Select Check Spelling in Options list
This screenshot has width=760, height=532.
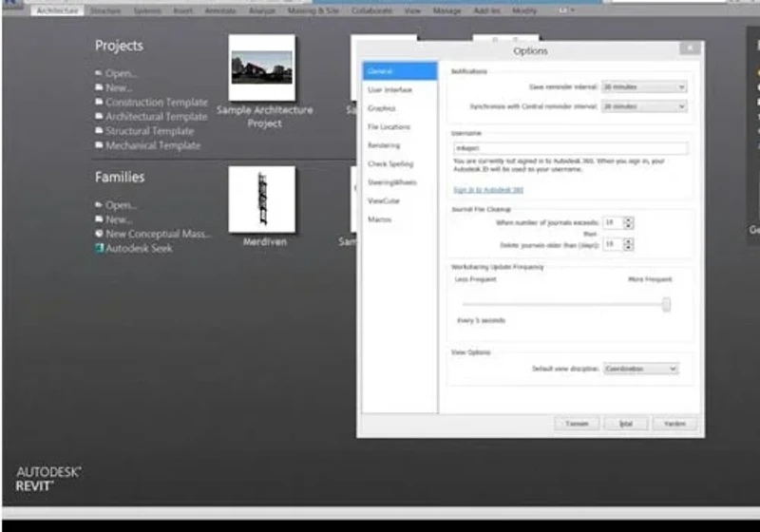click(400, 163)
